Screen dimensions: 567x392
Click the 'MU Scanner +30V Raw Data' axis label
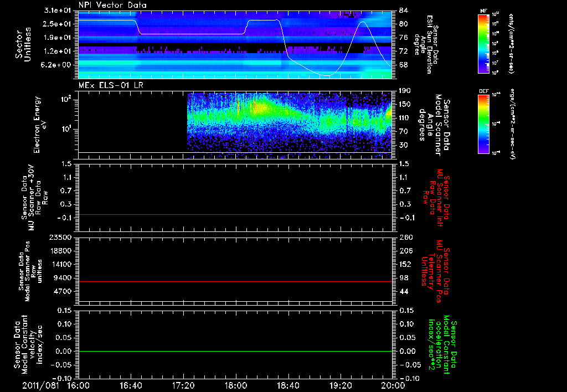(35, 198)
